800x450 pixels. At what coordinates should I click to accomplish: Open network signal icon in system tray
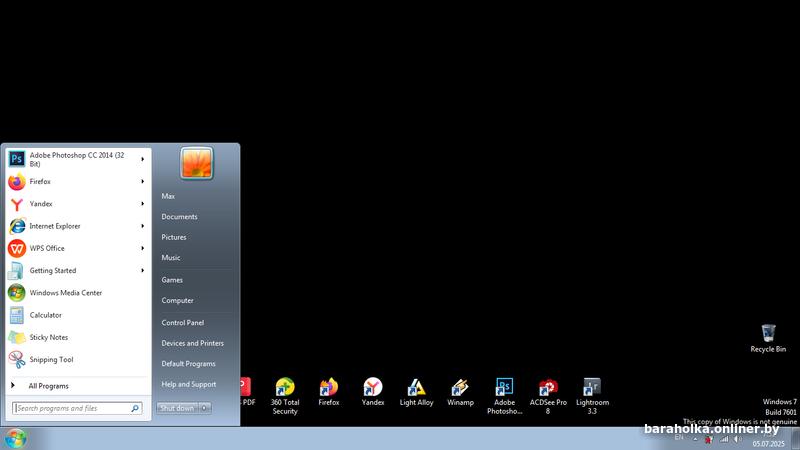[724, 439]
